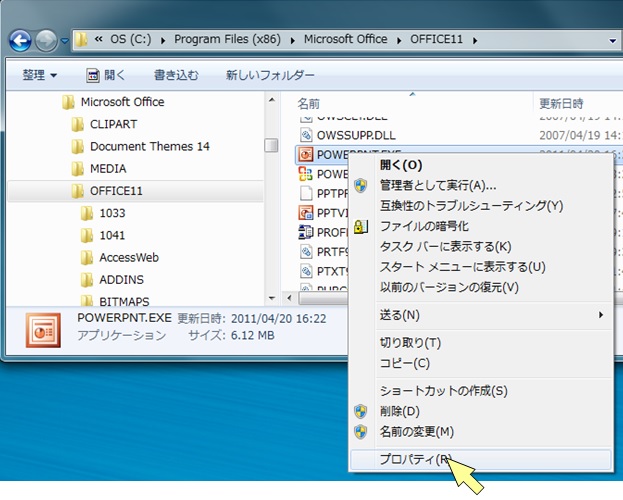Select the 1041 folder in tree
The image size is (623, 500).
(x=112, y=236)
